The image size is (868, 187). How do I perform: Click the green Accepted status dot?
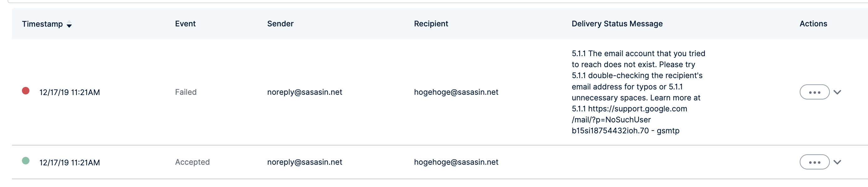26,161
